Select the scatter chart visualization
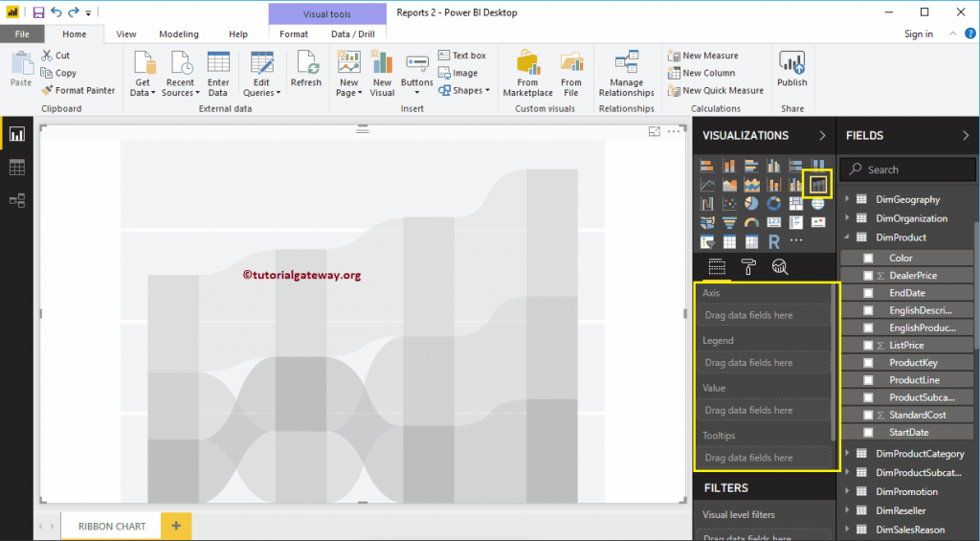This screenshot has width=980, height=541. tap(729, 203)
